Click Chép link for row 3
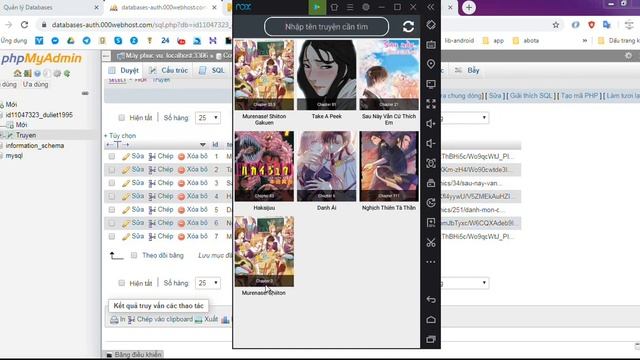 pyautogui.click(x=161, y=183)
